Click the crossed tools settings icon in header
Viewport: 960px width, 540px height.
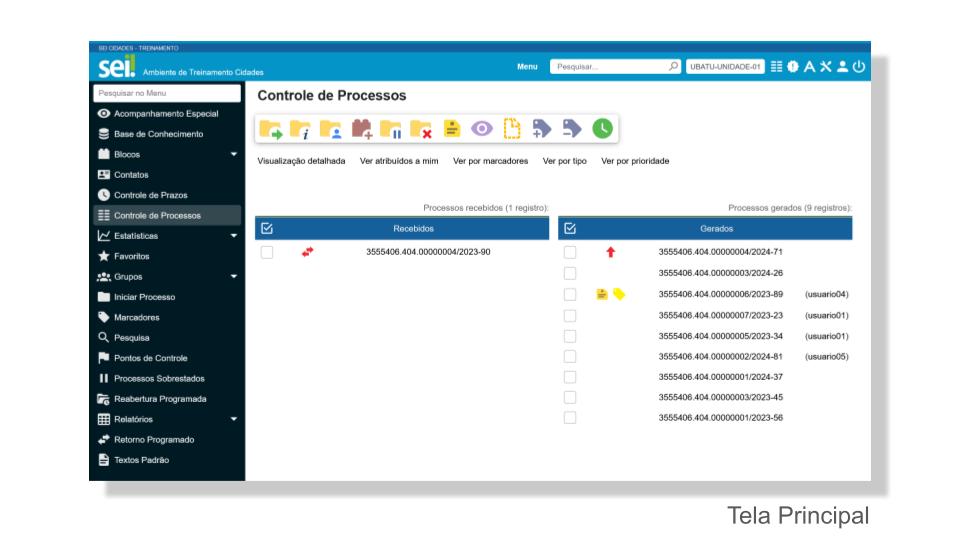coord(826,67)
